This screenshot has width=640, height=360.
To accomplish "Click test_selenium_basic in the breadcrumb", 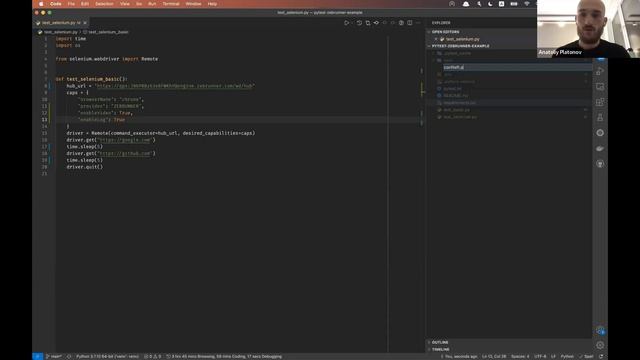I will (x=108, y=32).
